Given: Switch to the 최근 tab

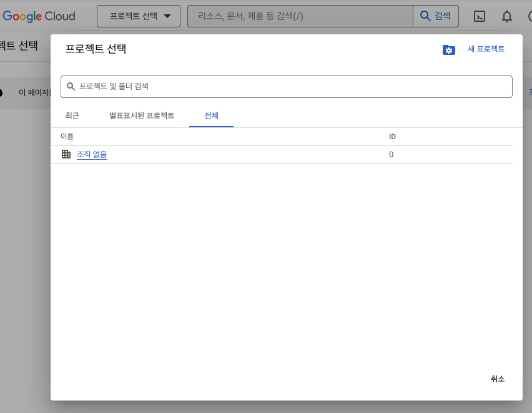Looking at the screenshot, I should (x=72, y=115).
